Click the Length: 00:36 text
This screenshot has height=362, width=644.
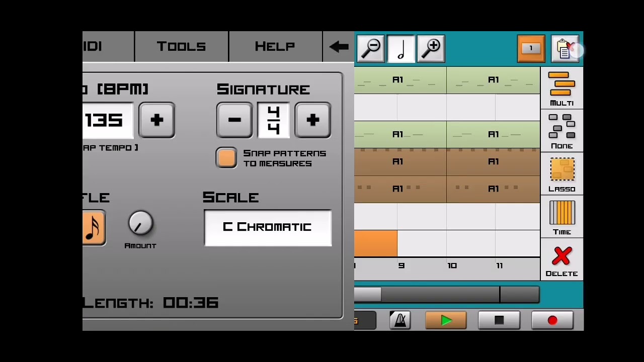[150, 303]
